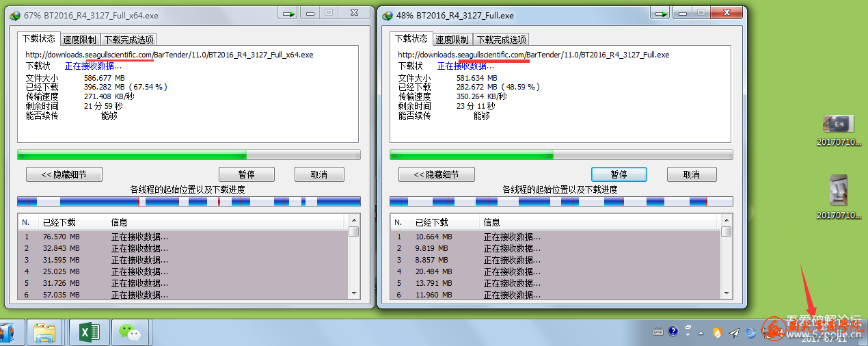Viewport: 868px width, 346px height.
Task: Click the 已经下载 column header in 48% window
Action: coord(446,222)
